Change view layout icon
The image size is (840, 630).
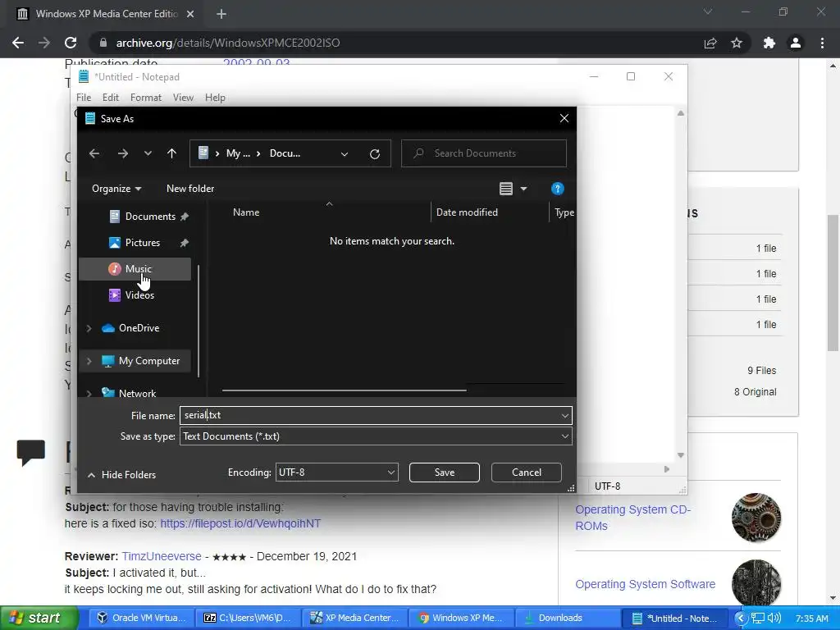[x=505, y=189]
